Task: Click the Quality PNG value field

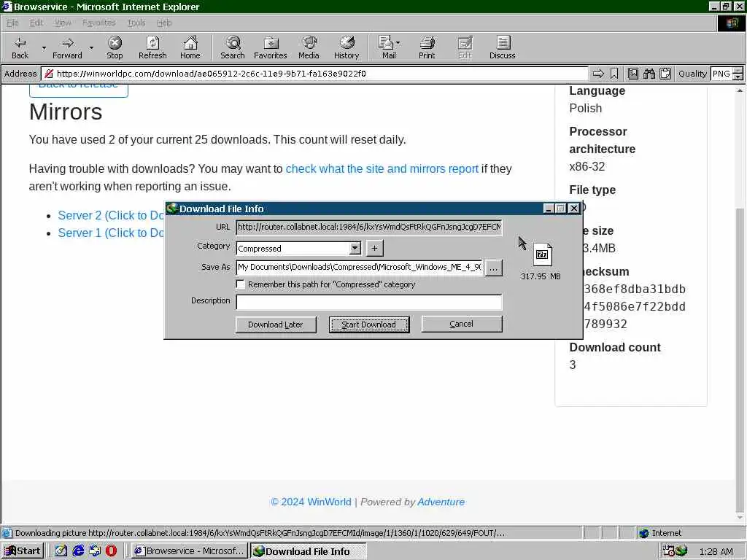Action: tap(721, 74)
